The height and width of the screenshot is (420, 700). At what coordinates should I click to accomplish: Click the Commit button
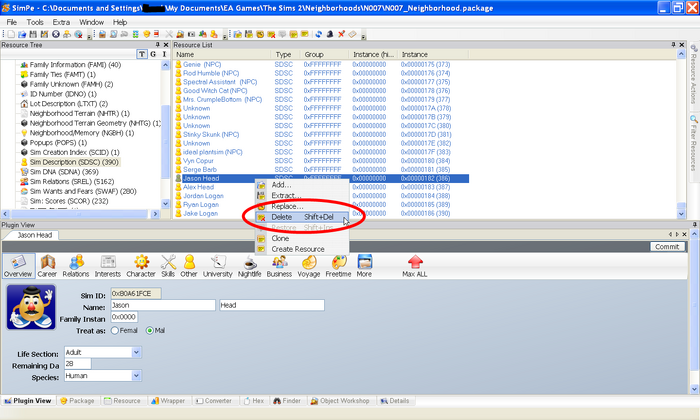667,247
